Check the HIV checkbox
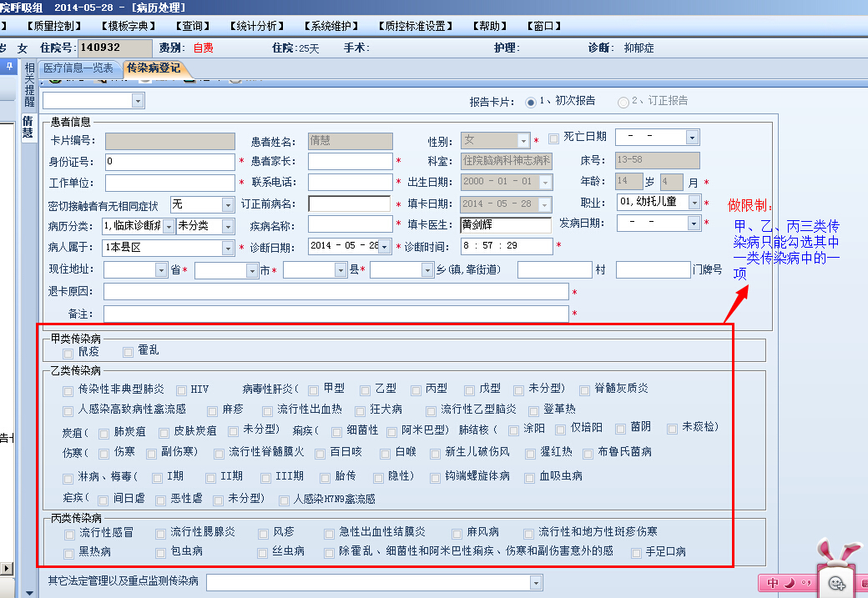Viewport: 868px width, 598px height. 181,390
